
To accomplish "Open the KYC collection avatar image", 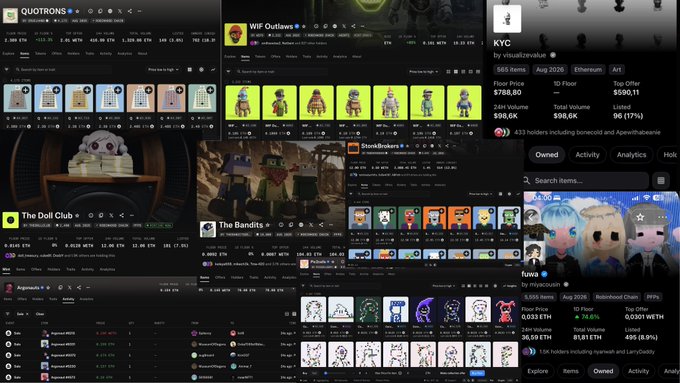I will (507, 19).
